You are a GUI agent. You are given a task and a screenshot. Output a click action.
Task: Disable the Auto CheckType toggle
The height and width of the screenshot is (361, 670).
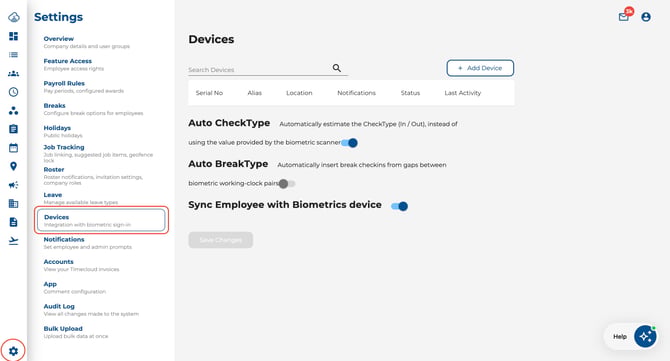point(350,143)
